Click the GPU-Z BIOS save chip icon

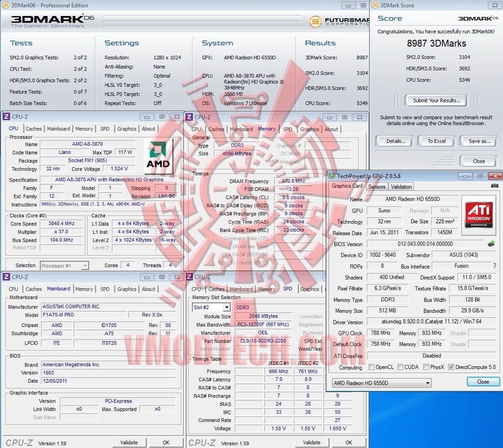pyautogui.click(x=491, y=244)
